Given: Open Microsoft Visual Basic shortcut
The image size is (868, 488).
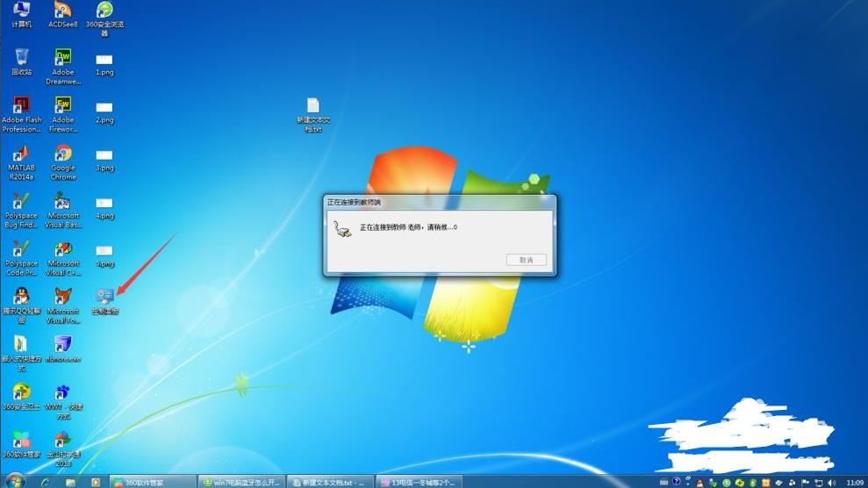Looking at the screenshot, I should pos(63,211).
